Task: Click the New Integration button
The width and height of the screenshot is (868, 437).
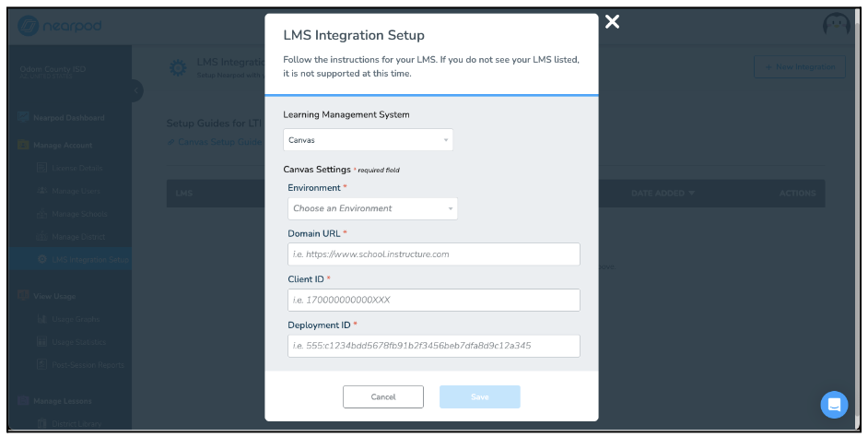Action: (x=800, y=67)
